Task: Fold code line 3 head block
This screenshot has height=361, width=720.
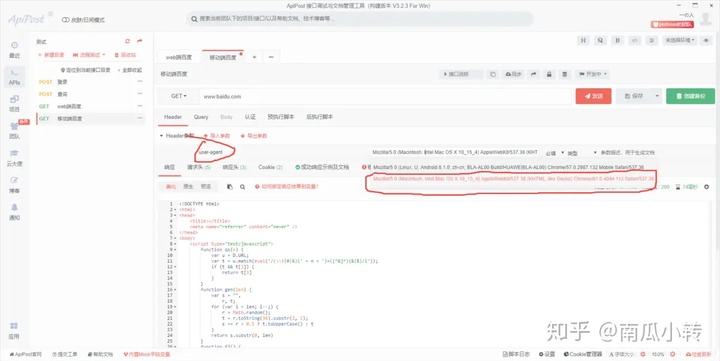Action: coord(176,215)
